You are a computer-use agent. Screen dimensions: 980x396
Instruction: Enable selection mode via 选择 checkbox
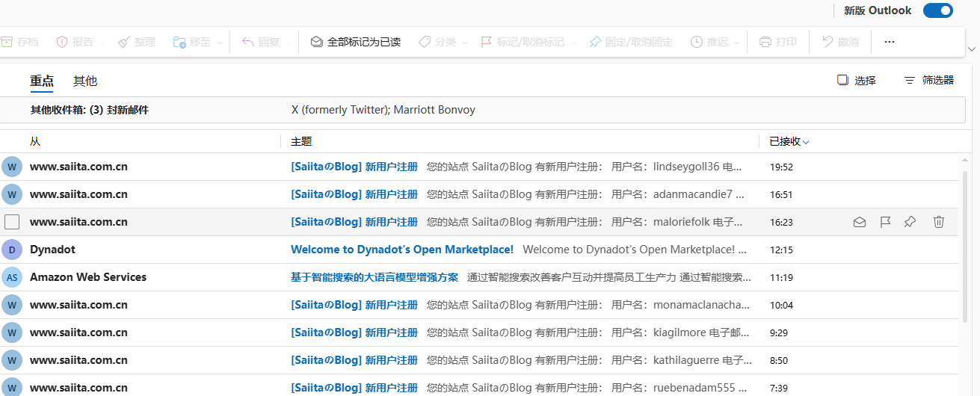coord(843,80)
